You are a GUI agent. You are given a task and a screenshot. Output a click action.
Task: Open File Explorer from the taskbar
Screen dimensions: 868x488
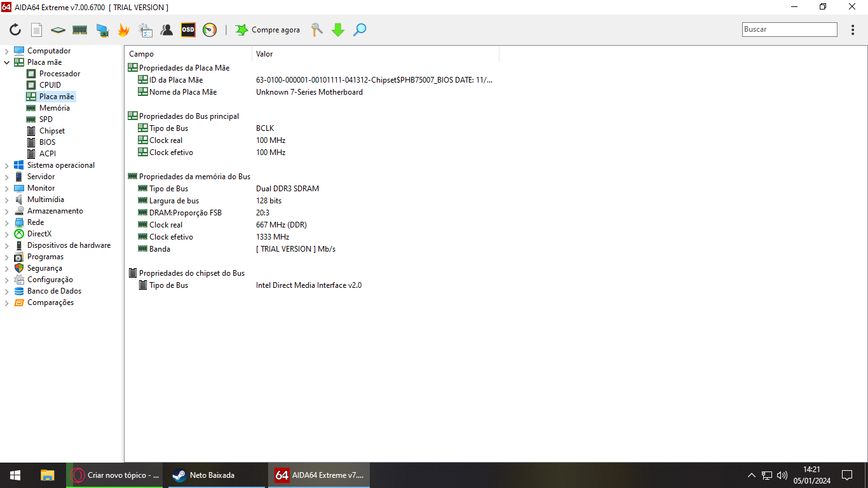[x=48, y=475]
